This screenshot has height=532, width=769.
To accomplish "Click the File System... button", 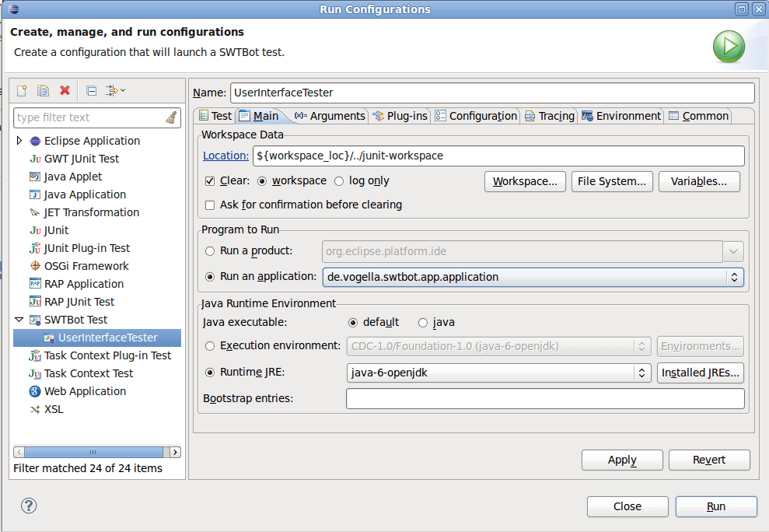I will 612,181.
